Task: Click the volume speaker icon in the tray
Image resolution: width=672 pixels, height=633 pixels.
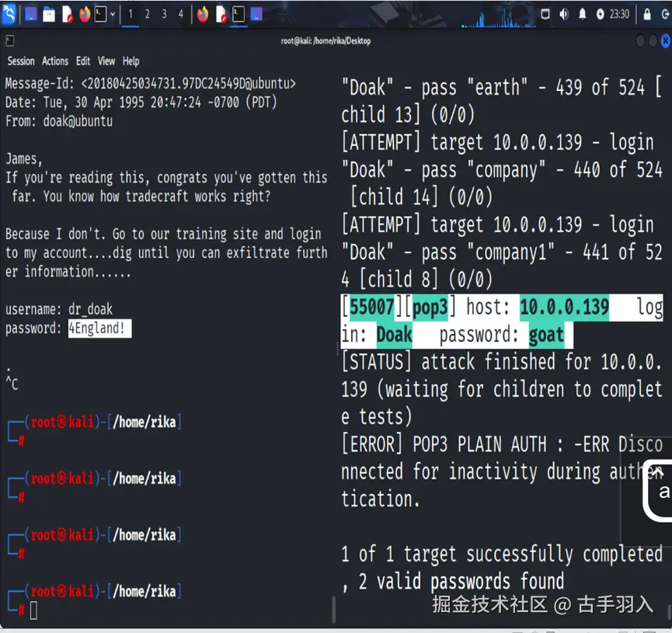Action: pyautogui.click(x=563, y=13)
